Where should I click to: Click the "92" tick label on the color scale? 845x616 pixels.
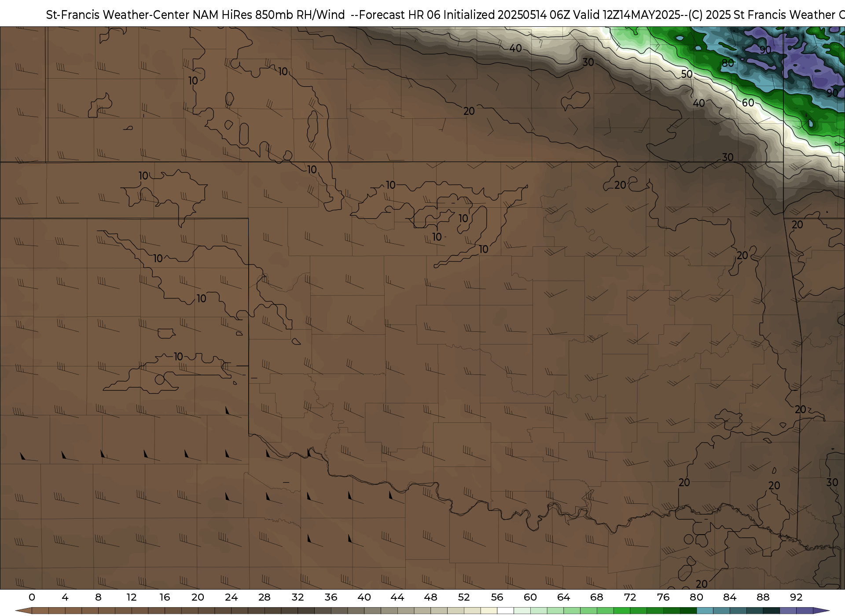point(796,597)
